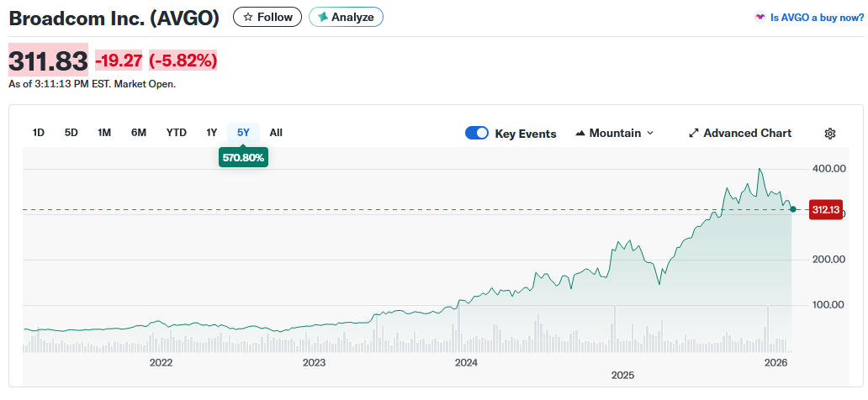Select the 5Y range tab

(243, 133)
